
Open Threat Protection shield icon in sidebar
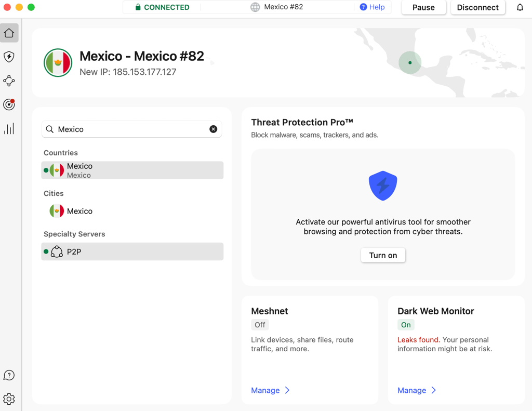tap(9, 57)
